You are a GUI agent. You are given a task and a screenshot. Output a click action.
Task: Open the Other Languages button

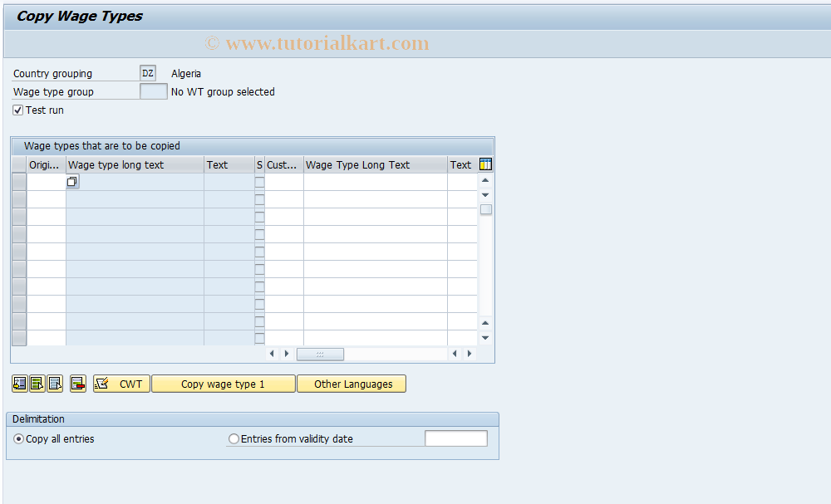(x=352, y=384)
